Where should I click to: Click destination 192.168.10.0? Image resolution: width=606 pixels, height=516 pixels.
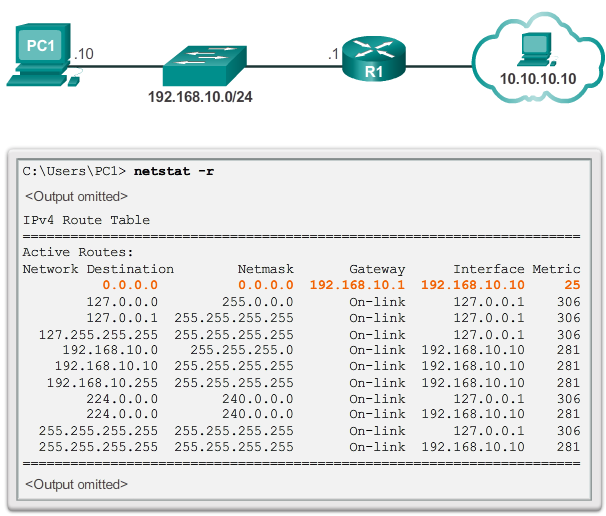point(110,350)
